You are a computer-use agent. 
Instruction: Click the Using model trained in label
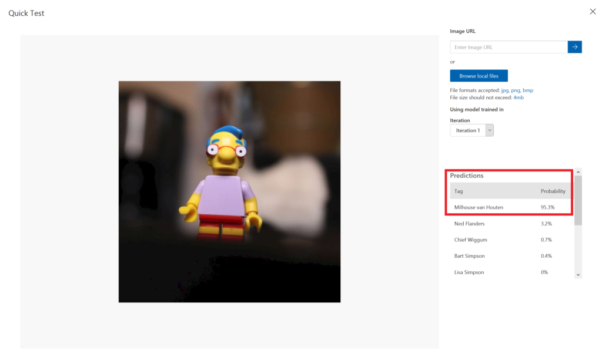(x=476, y=109)
